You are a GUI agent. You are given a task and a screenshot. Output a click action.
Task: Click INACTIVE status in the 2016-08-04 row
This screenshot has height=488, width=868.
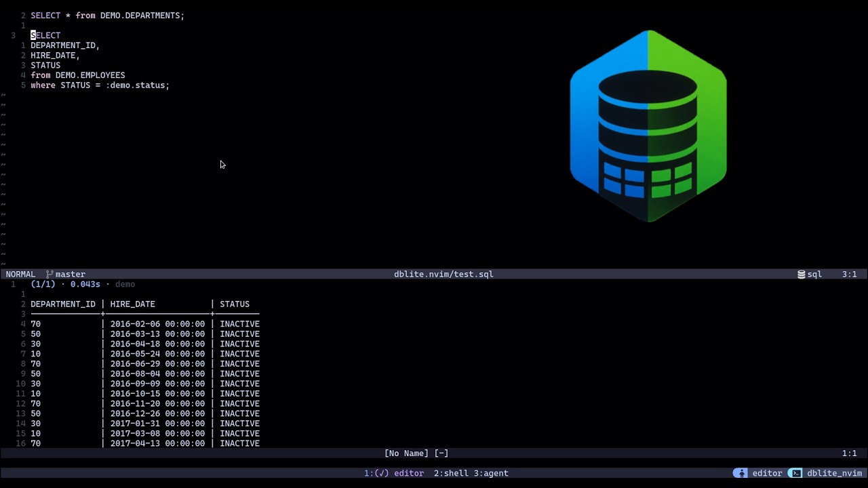pyautogui.click(x=239, y=373)
